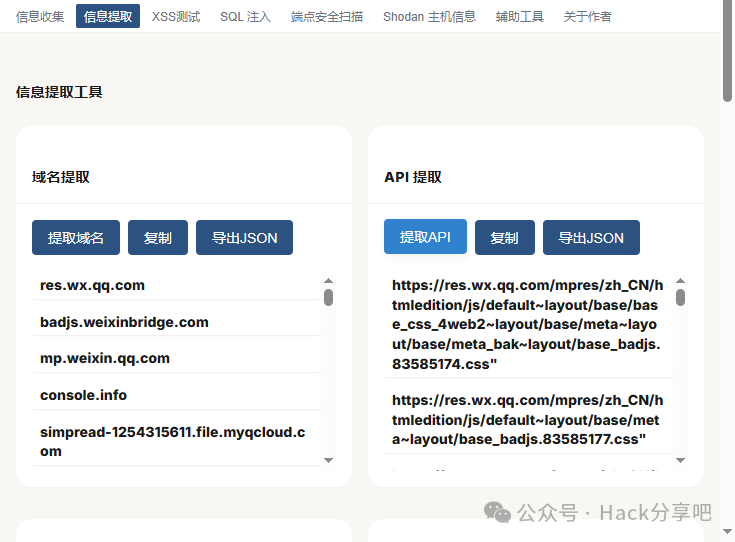
Task: Click the 提取API button
Action: (x=425, y=237)
